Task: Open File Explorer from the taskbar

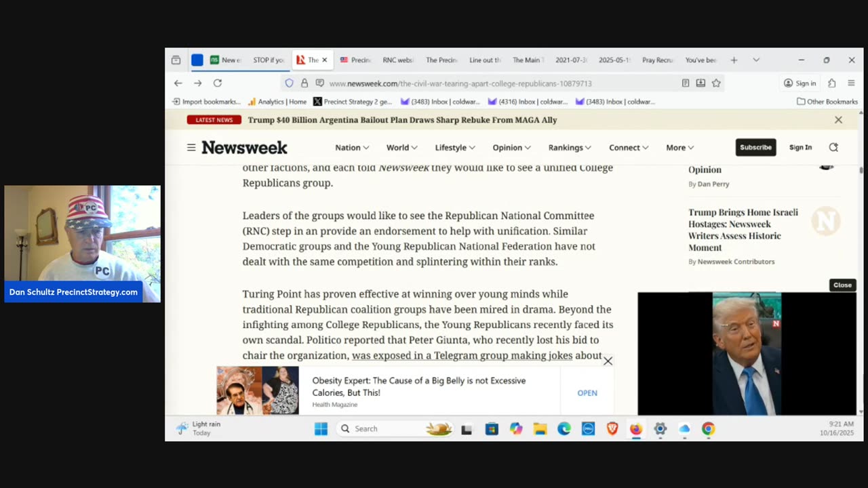Action: (540, 428)
